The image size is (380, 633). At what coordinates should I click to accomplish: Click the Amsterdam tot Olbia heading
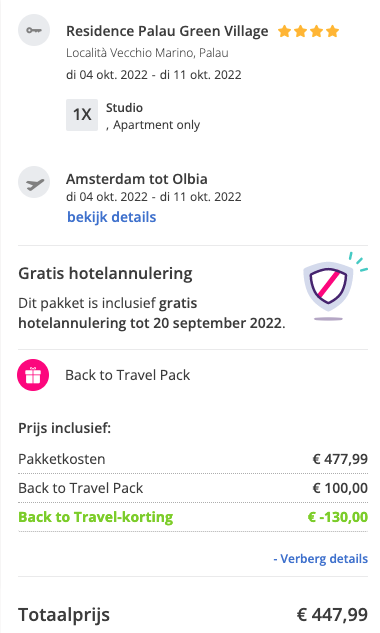[137, 179]
